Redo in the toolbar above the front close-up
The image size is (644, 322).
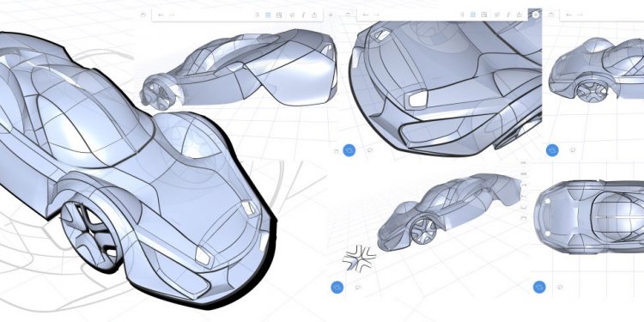(x=377, y=15)
